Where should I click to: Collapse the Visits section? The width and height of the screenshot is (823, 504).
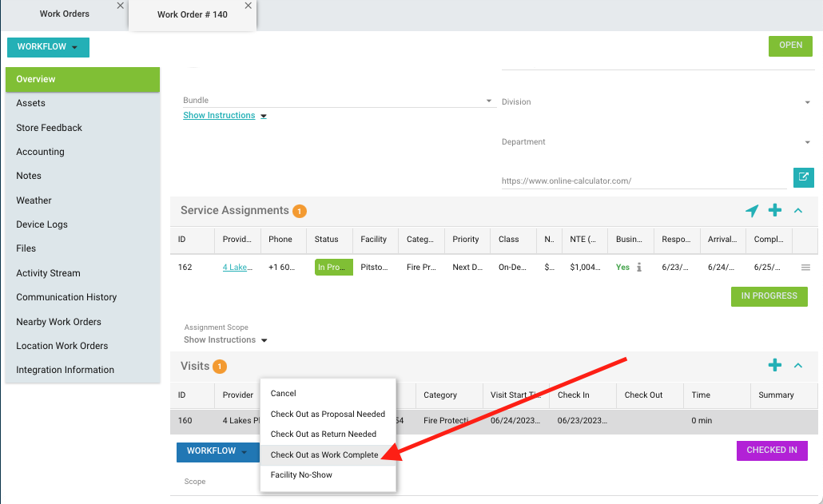797,366
